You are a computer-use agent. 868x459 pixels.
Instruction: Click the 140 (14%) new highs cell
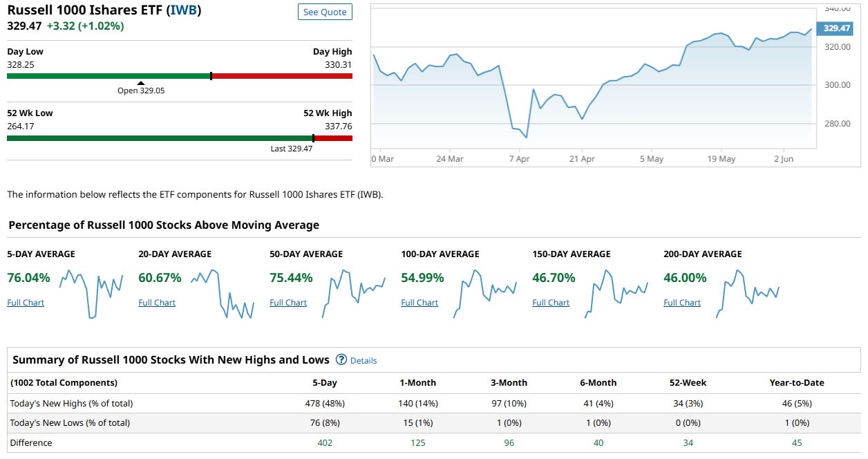417,403
